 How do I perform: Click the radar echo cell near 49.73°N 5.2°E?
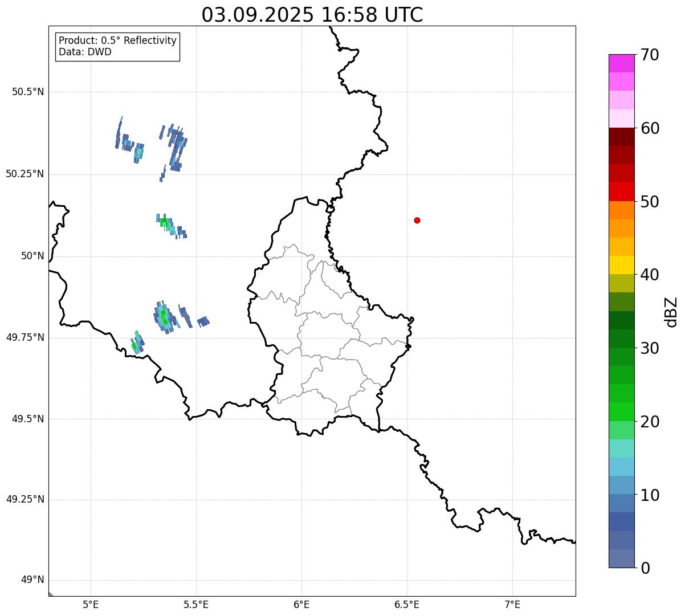pyautogui.click(x=137, y=342)
